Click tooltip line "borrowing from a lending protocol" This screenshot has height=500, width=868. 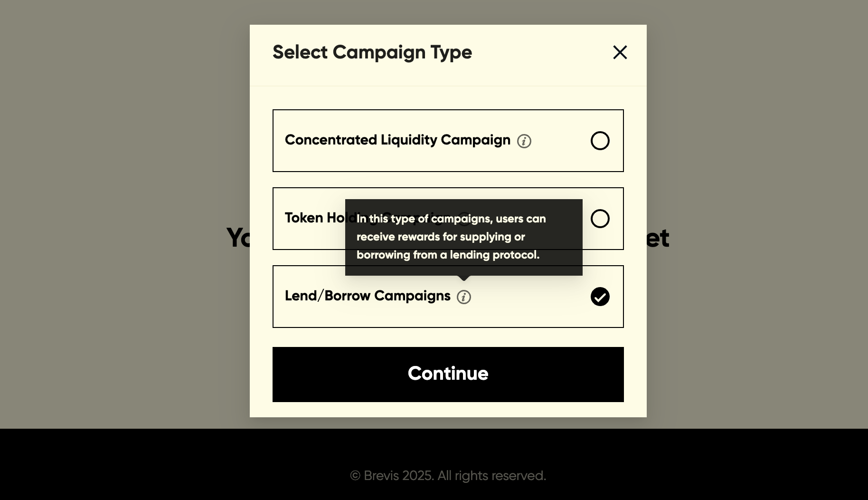[448, 255]
